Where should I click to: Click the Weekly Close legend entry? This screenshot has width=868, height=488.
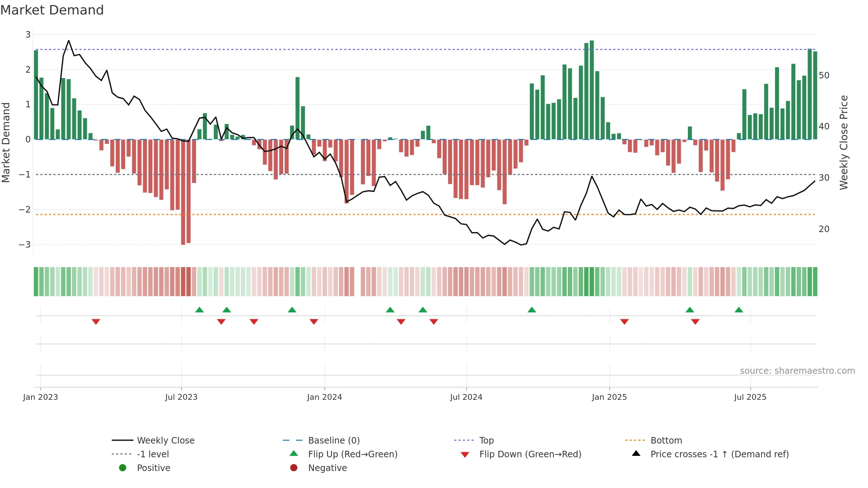pyautogui.click(x=153, y=440)
